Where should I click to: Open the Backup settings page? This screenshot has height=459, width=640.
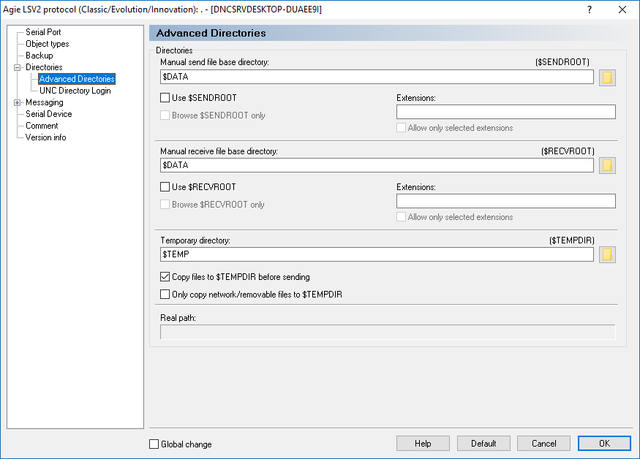click(x=39, y=55)
